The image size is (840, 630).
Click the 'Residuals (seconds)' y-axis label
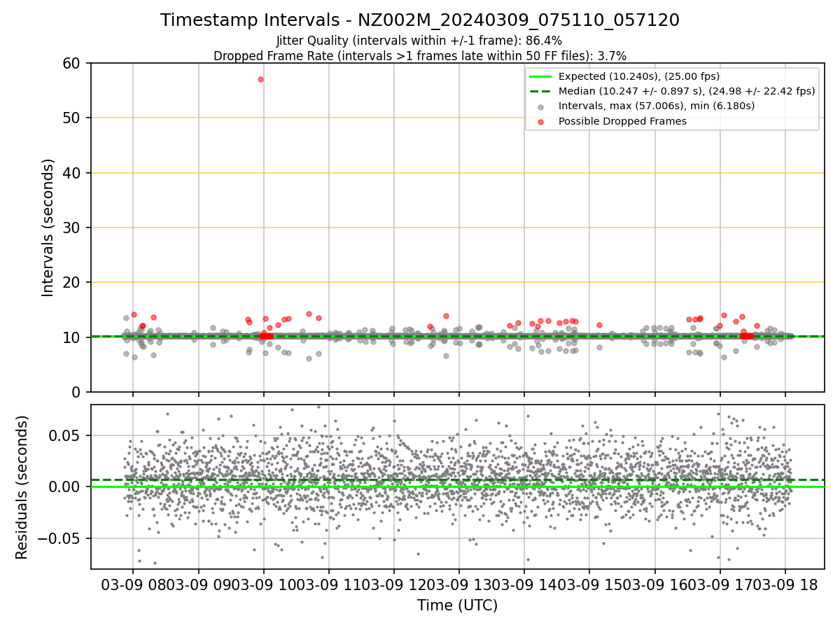click(x=22, y=487)
